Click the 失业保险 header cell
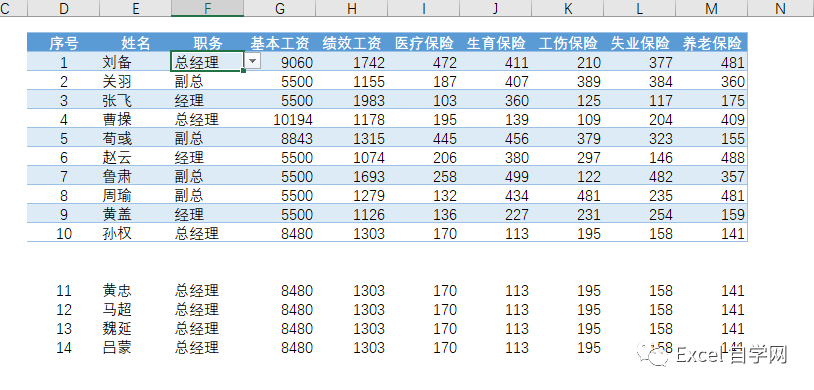 click(x=640, y=43)
